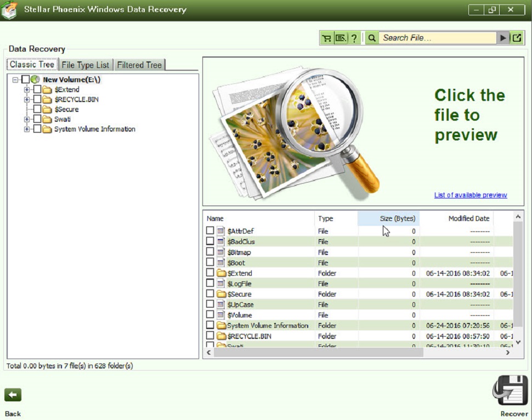The image size is (532, 420).
Task: Collapse the New Volume(E:\) tree node
Action: [15, 80]
